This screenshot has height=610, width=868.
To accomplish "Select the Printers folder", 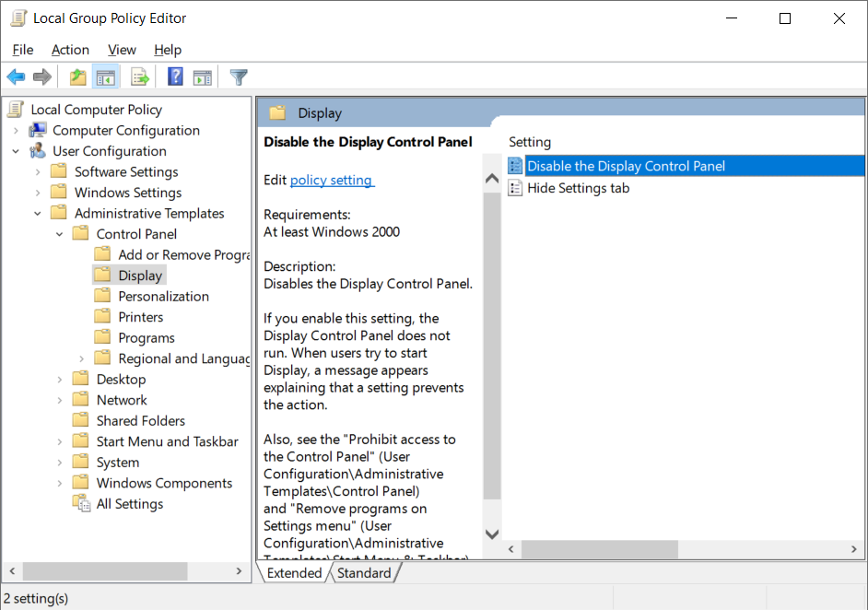I will [129, 317].
